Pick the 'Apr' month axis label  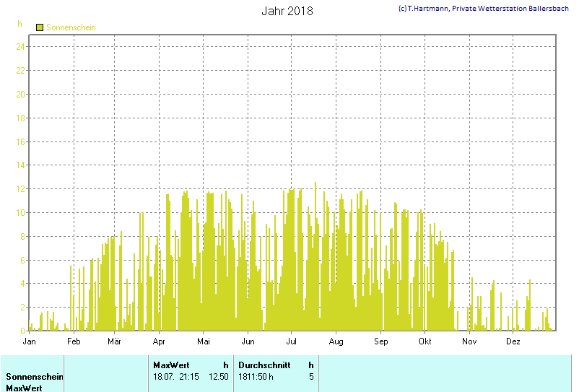[160, 341]
